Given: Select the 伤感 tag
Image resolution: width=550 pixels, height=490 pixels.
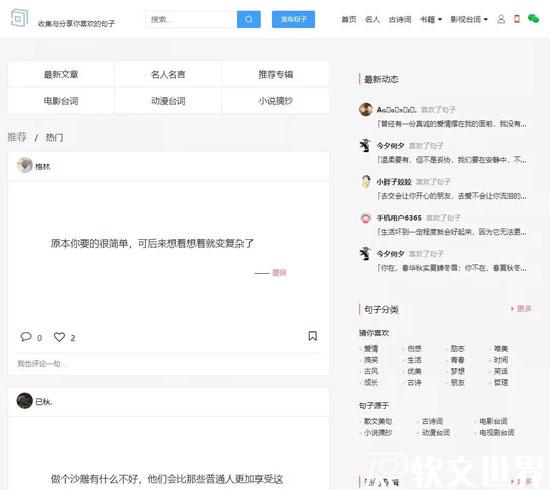Looking at the screenshot, I should tap(414, 349).
